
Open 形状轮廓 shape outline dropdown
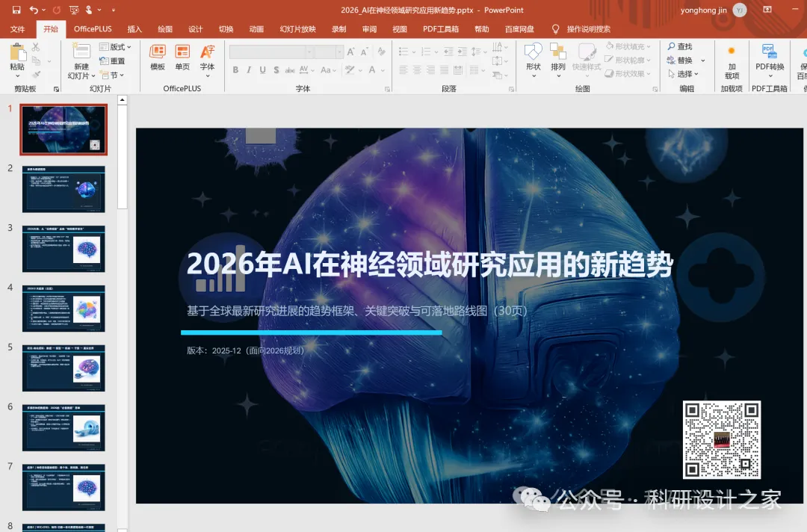click(628, 61)
